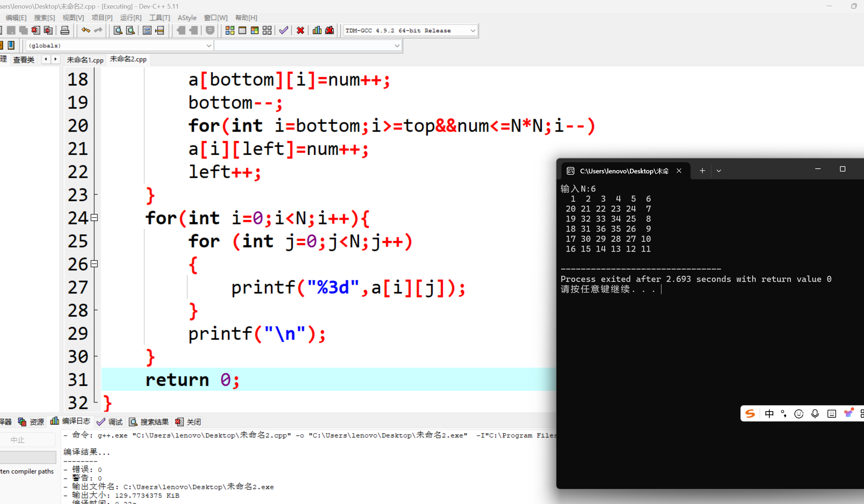Click the Print toolbar icon
Screen dimensions: 864x504
tap(65, 30)
